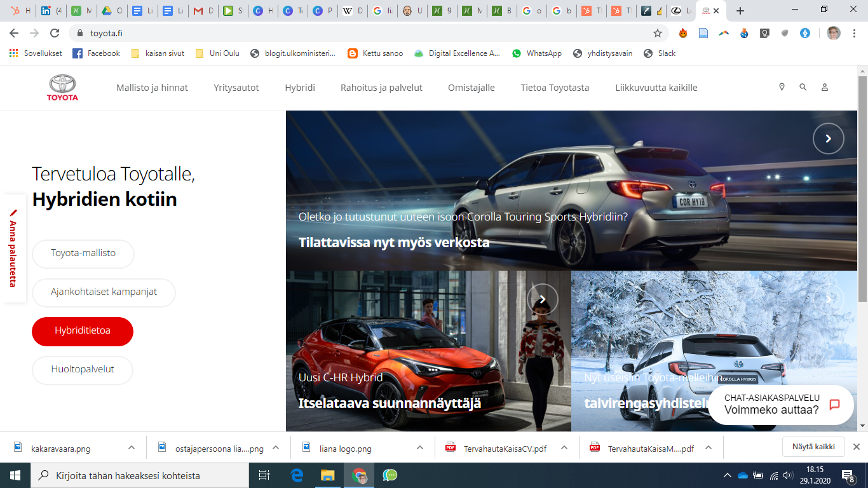Open a new browser tab
Image resolution: width=868 pixels, height=488 pixels.
point(740,11)
